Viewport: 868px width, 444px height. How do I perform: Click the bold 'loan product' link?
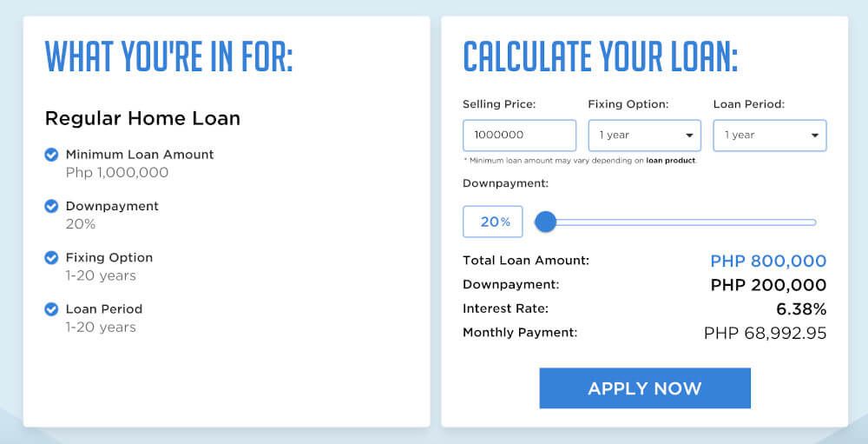[x=670, y=161]
